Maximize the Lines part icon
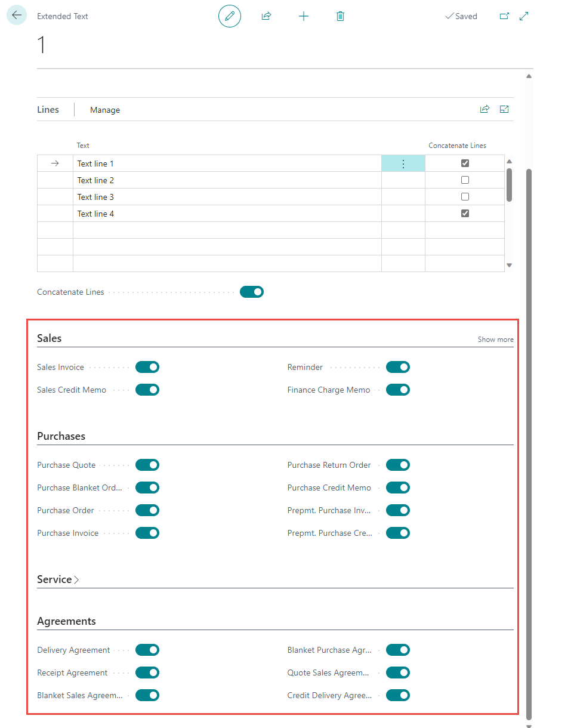 click(x=504, y=109)
